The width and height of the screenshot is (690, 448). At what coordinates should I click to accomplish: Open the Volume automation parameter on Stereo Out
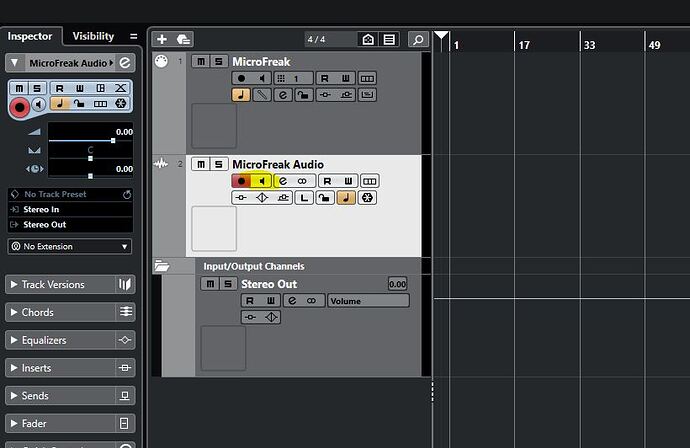(x=368, y=301)
